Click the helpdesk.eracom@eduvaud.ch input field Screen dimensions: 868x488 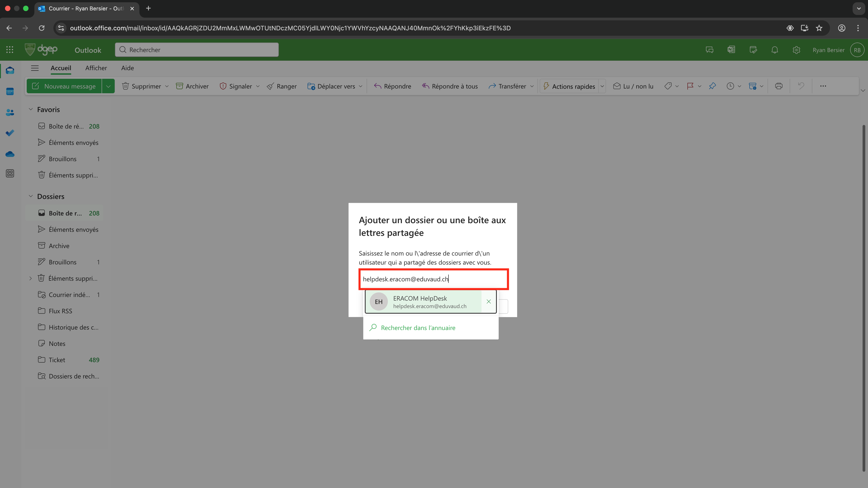tap(434, 279)
